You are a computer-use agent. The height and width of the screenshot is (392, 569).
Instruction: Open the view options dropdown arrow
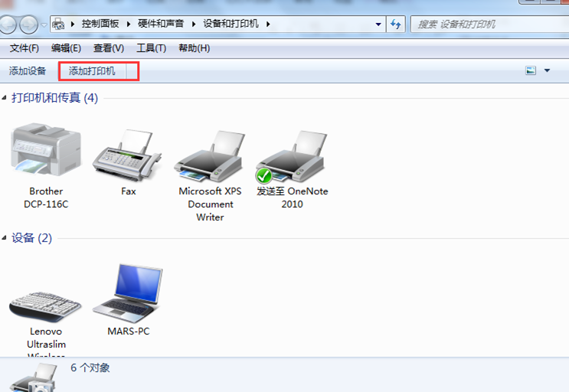coord(547,70)
